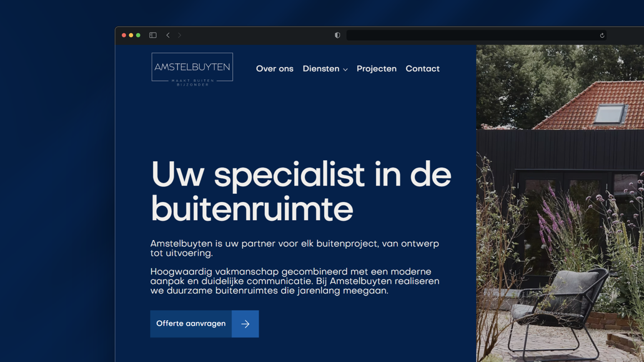
Task: Open the Projecten navigation item
Action: pyautogui.click(x=377, y=69)
